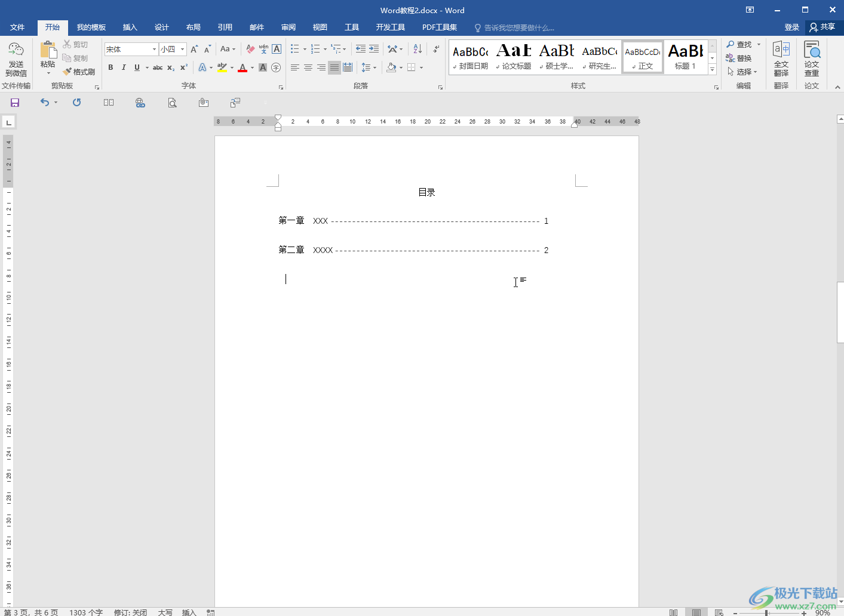Expand the bullet list dropdown arrow

point(305,50)
